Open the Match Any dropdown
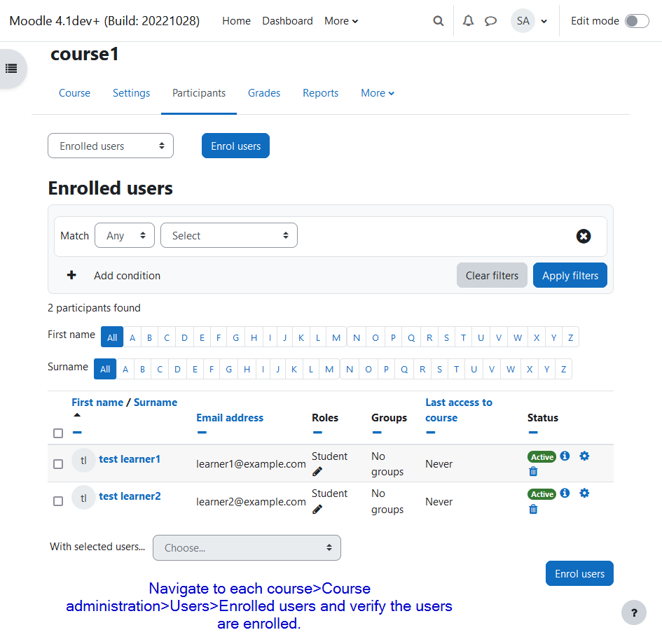The width and height of the screenshot is (662, 644). coord(125,235)
